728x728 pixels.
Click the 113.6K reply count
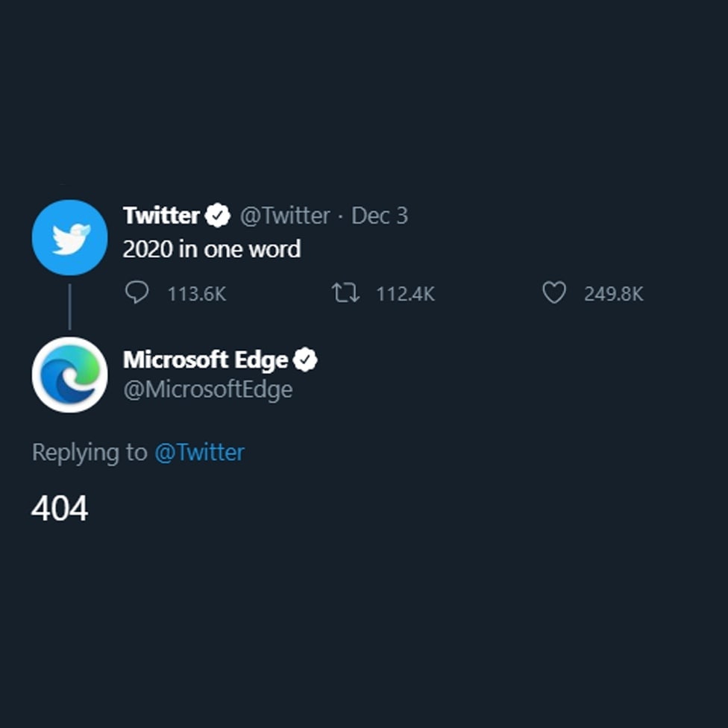[x=196, y=294]
